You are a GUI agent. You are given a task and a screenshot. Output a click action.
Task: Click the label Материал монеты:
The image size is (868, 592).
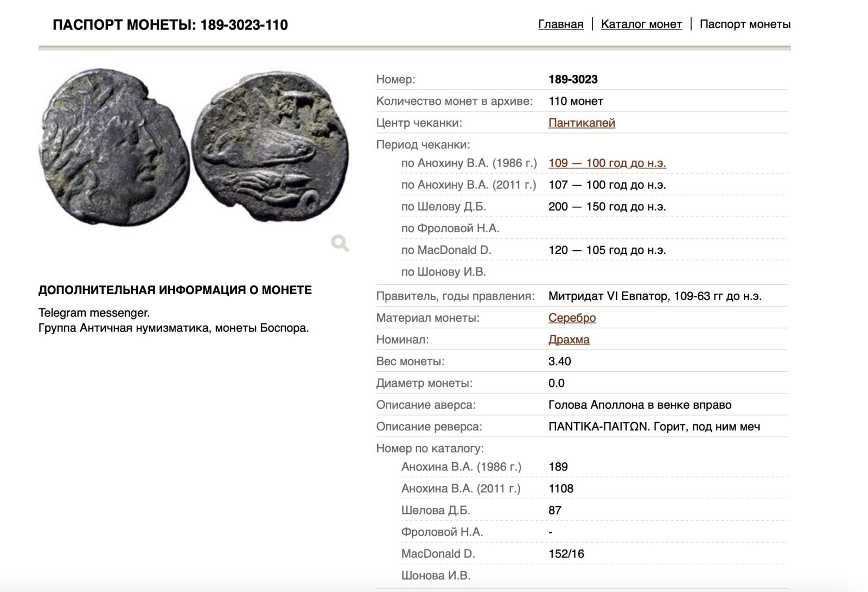(x=427, y=318)
